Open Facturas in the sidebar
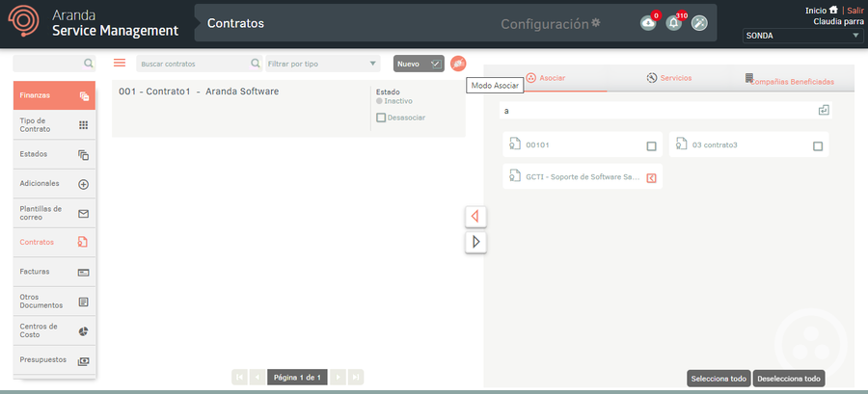This screenshot has height=394, width=868. [x=55, y=272]
